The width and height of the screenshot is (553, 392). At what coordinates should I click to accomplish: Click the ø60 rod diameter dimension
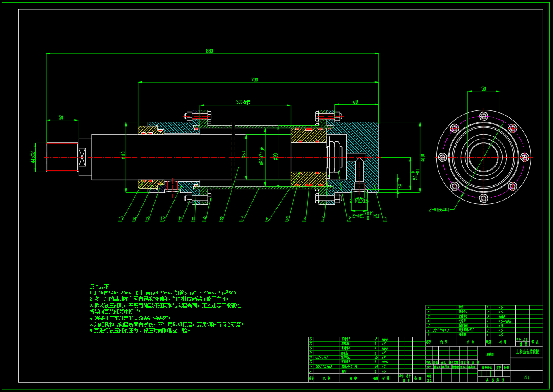[244, 154]
